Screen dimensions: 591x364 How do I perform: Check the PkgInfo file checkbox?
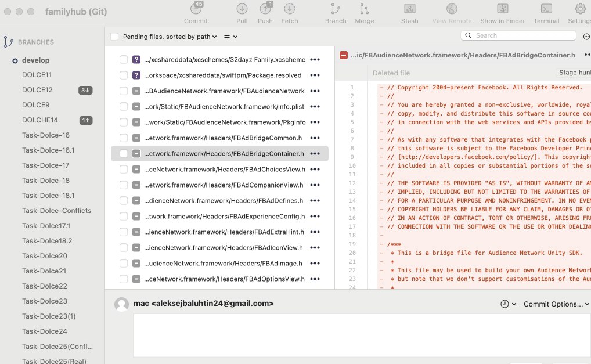(x=124, y=122)
